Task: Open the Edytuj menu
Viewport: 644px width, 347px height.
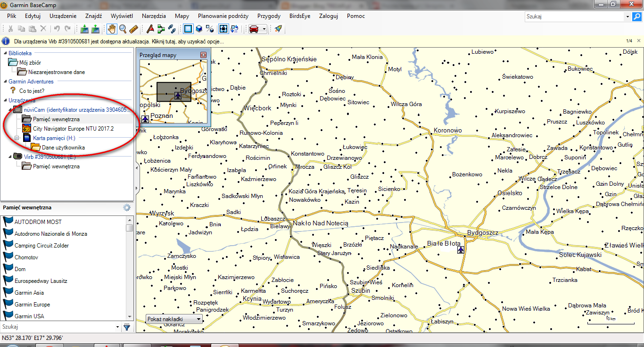Action: (x=33, y=16)
